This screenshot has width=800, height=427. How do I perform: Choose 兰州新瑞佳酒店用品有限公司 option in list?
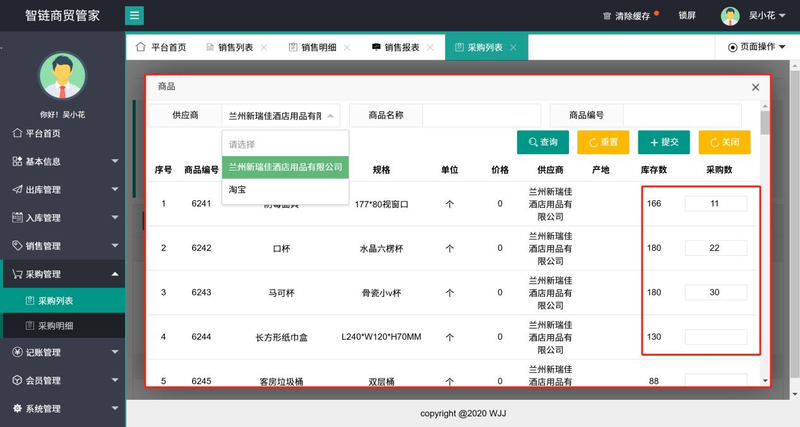pyautogui.click(x=285, y=167)
